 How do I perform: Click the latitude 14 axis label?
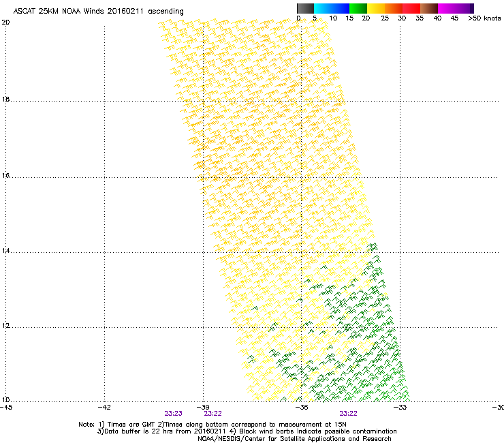click(5, 251)
